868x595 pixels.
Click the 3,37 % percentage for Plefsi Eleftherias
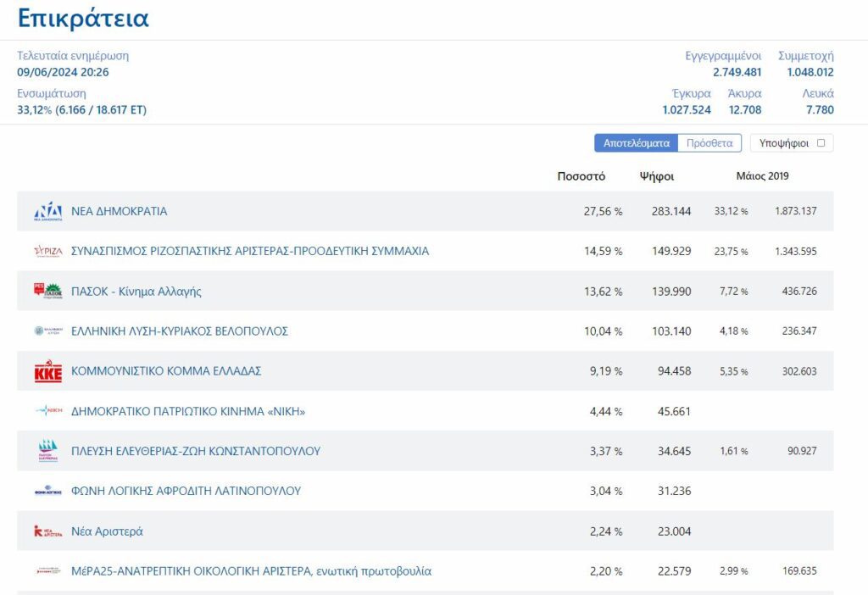(x=605, y=451)
